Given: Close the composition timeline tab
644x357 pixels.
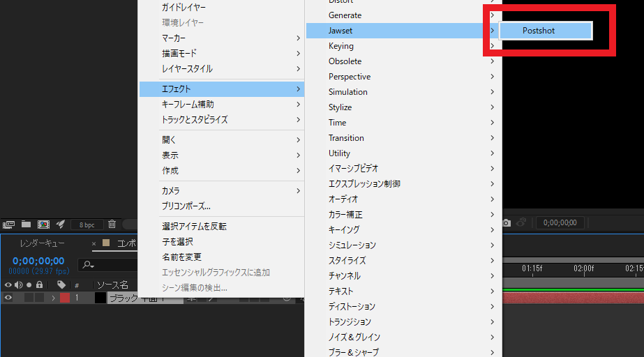Looking at the screenshot, I should [93, 244].
